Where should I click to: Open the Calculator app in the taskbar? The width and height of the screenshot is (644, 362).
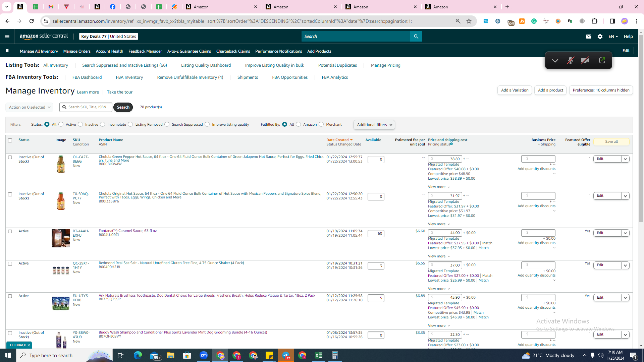[x=335, y=355]
